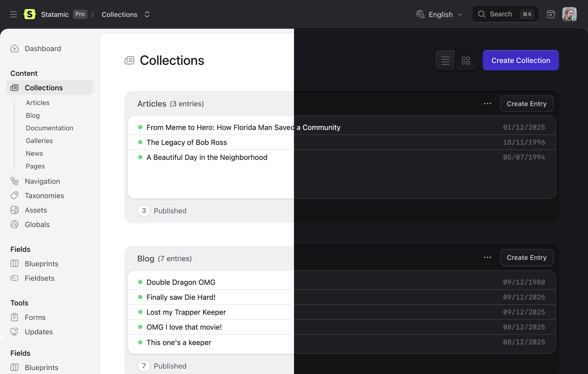588x374 pixels.
Task: Click the Statamic logo icon
Action: (29, 14)
